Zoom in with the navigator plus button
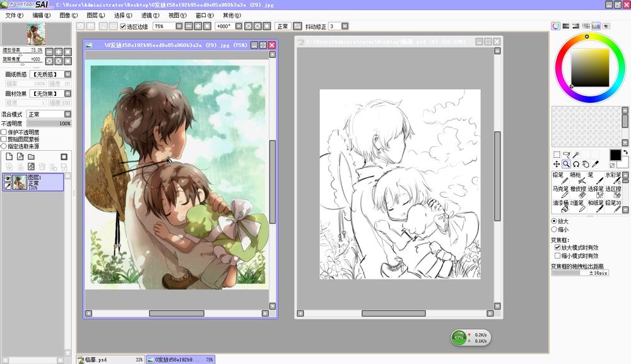The height and width of the screenshot is (364, 631). coord(58,52)
